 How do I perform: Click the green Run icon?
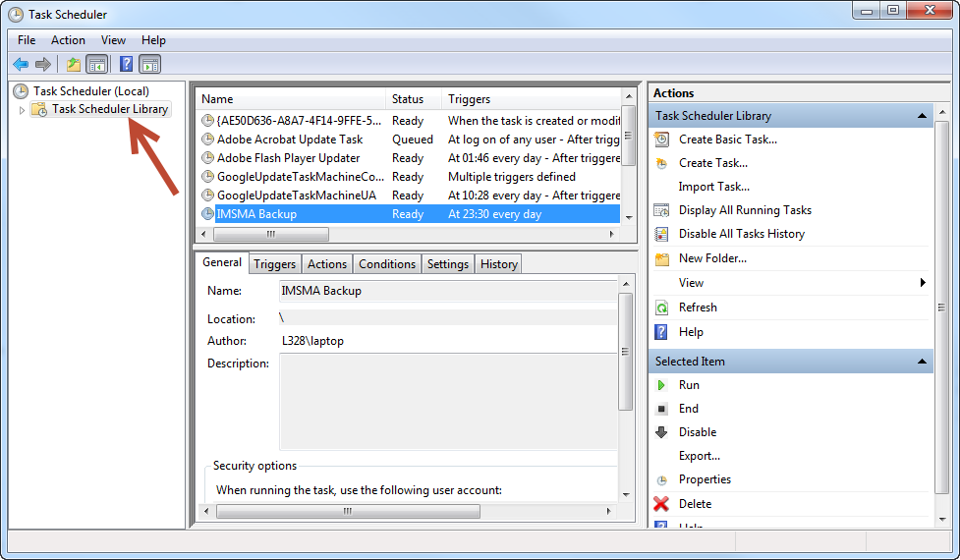tap(662, 385)
